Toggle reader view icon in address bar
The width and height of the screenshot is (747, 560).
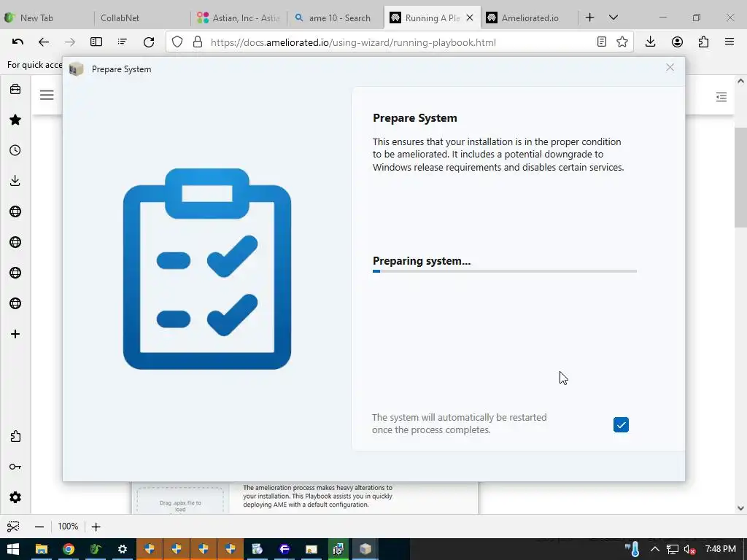coord(602,42)
